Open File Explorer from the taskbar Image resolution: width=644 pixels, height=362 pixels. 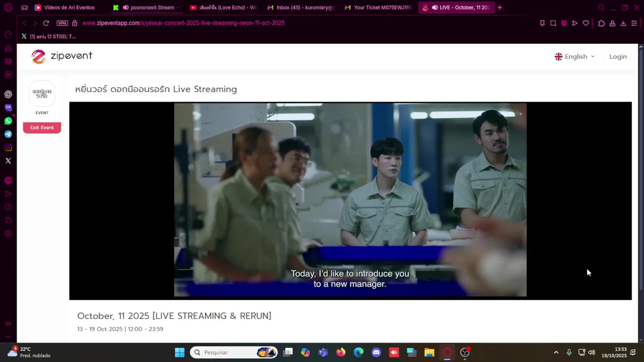(x=429, y=352)
